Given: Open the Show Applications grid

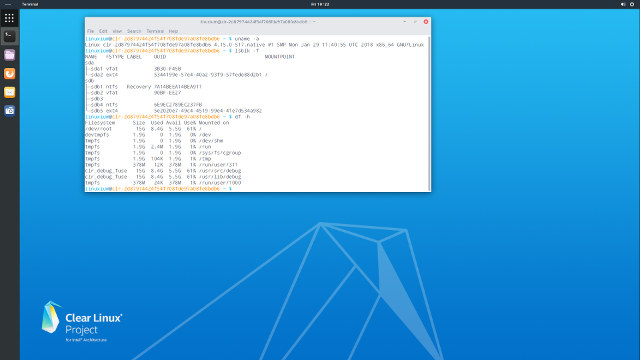Looking at the screenshot, I should (x=9, y=18).
